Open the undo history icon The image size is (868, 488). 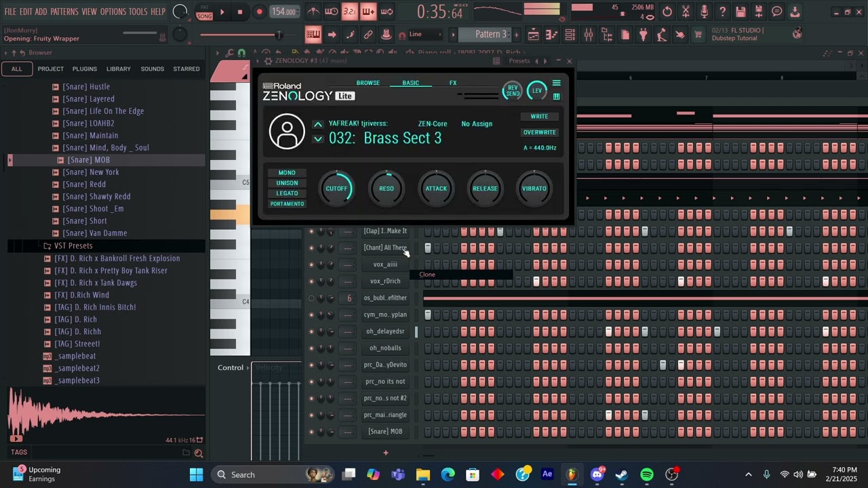coord(667,12)
